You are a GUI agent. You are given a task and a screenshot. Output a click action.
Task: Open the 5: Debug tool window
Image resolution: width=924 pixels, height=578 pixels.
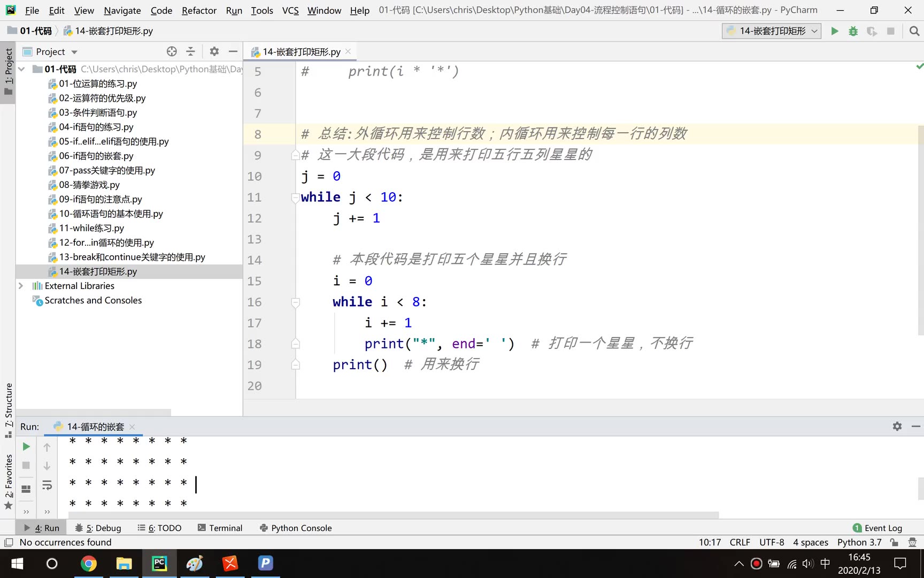coord(98,528)
